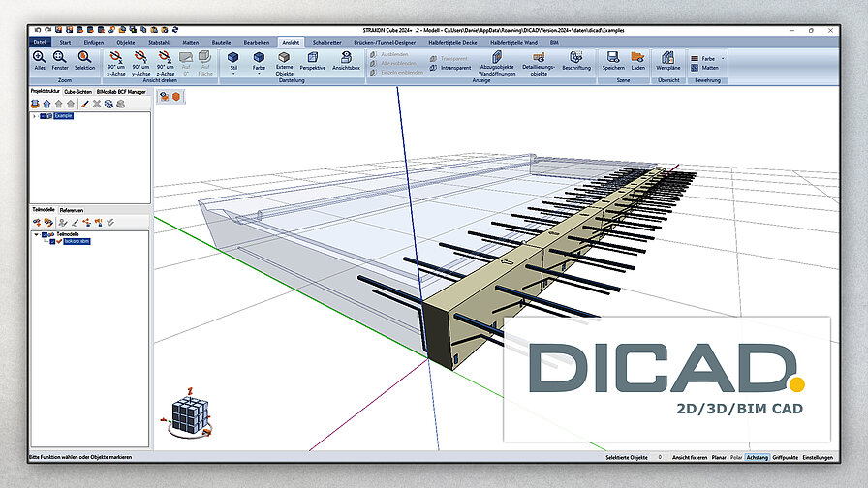Viewport: 868px width, 488px height.
Task: Switch to the Referenzen tab
Action: pos(72,210)
